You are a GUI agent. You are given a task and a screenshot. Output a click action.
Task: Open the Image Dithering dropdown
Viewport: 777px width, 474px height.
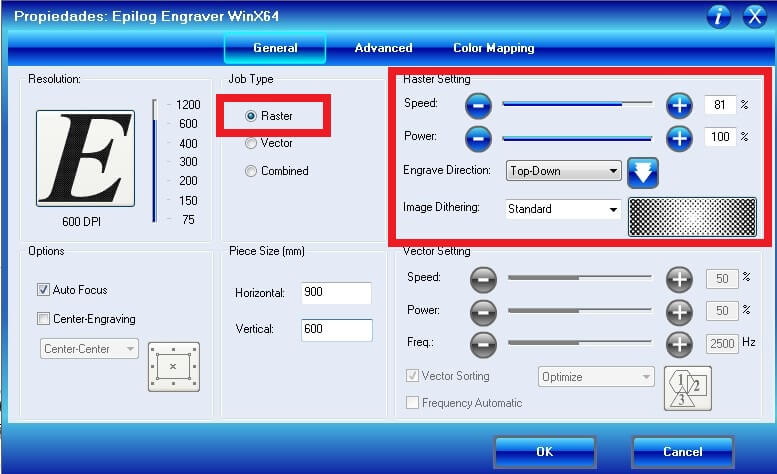click(x=563, y=209)
